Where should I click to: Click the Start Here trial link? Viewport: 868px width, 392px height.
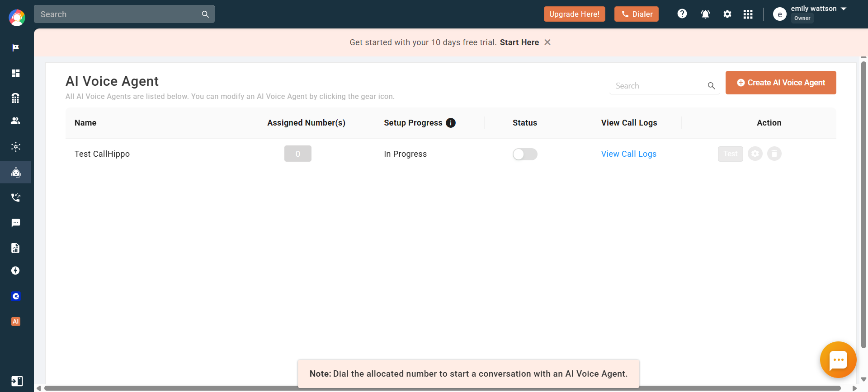(x=519, y=42)
